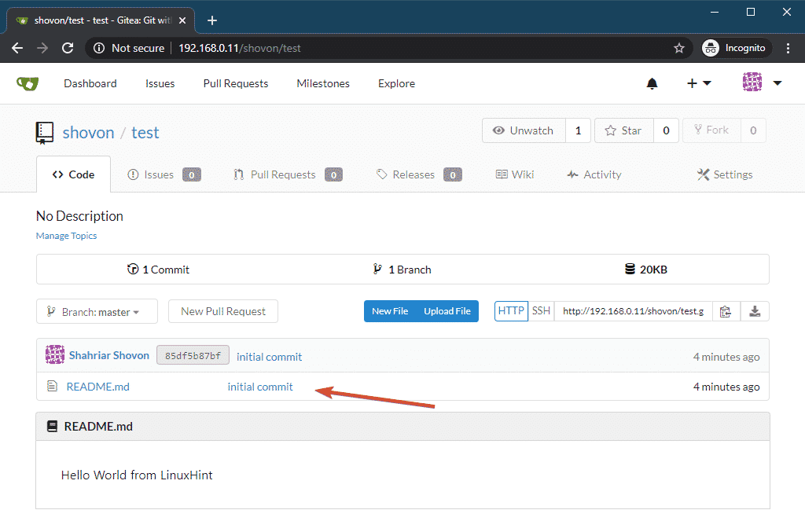Image resolution: width=805 pixels, height=532 pixels.
Task: Open the Chrome three-dot menu
Action: 788,48
